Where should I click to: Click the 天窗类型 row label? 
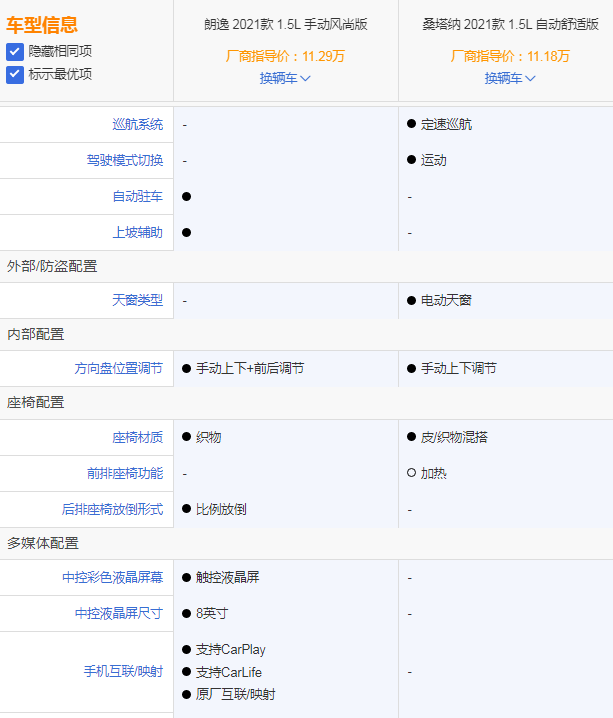[137, 300]
